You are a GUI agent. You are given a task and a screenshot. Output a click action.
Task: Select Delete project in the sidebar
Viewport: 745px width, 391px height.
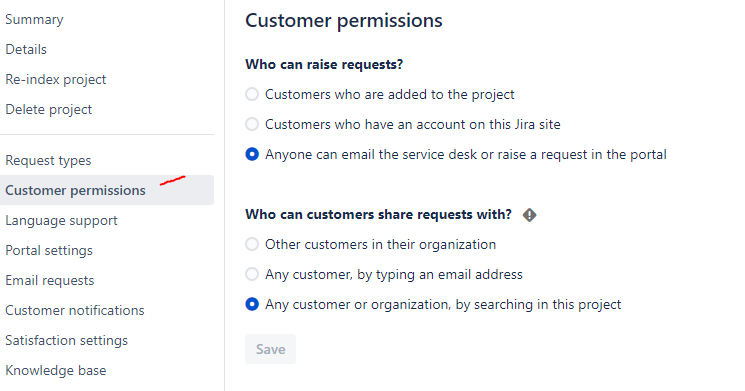pyautogui.click(x=48, y=109)
